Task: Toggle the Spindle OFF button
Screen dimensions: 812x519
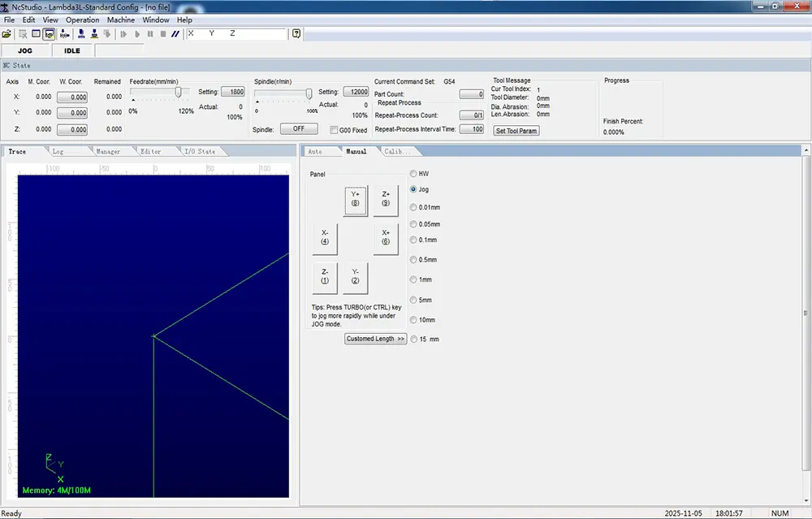Action: [300, 128]
